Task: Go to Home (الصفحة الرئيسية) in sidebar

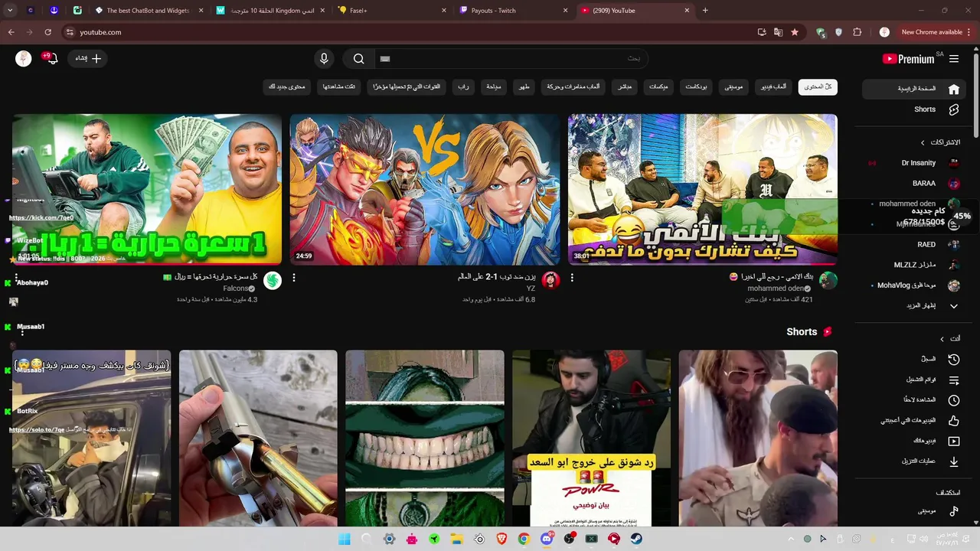Action: (x=914, y=89)
